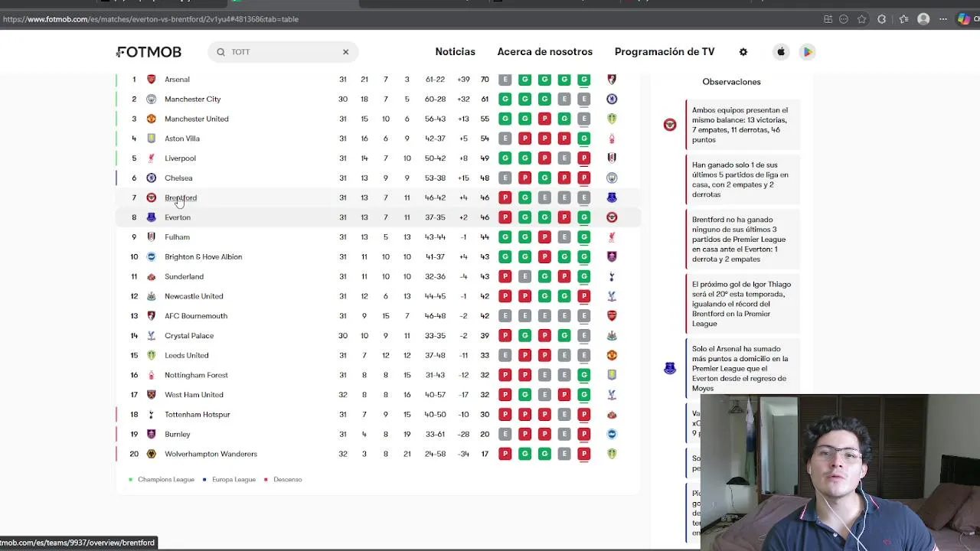
Task: Click the Everton badge beside Observaciones notes
Action: 670,369
